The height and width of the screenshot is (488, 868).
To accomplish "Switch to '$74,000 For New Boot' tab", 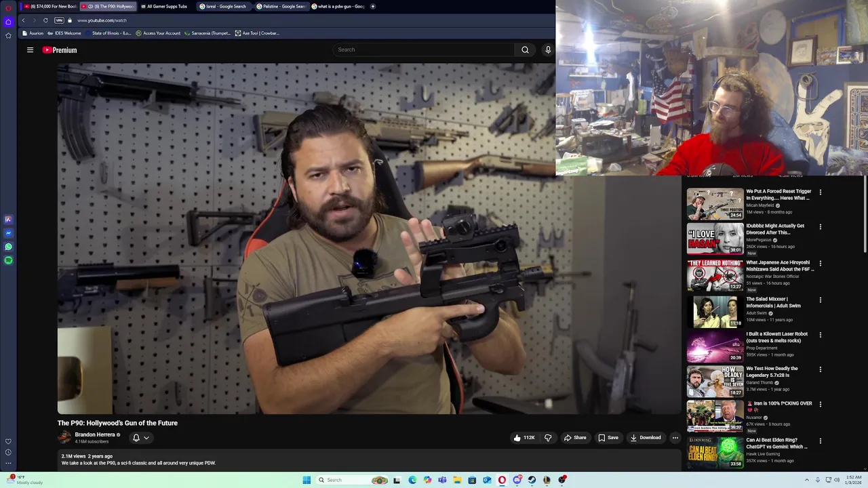I will (49, 6).
